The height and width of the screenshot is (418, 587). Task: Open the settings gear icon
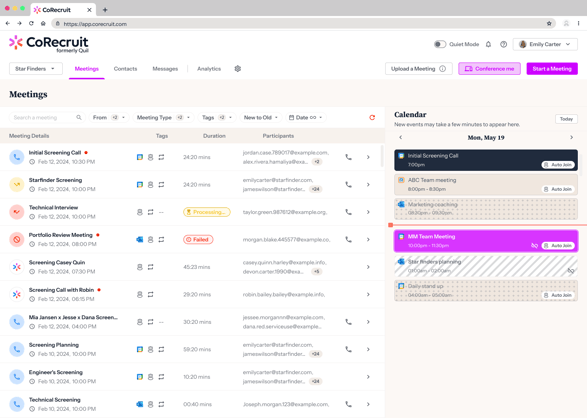[x=238, y=69]
